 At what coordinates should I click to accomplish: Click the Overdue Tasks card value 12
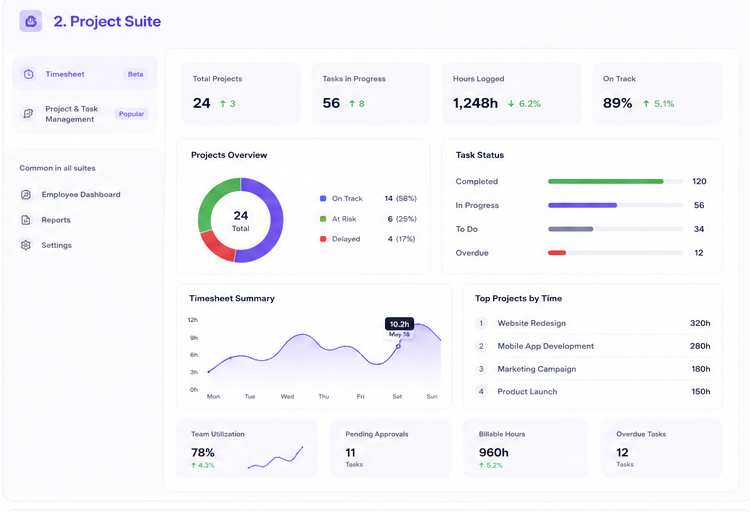[622, 453]
